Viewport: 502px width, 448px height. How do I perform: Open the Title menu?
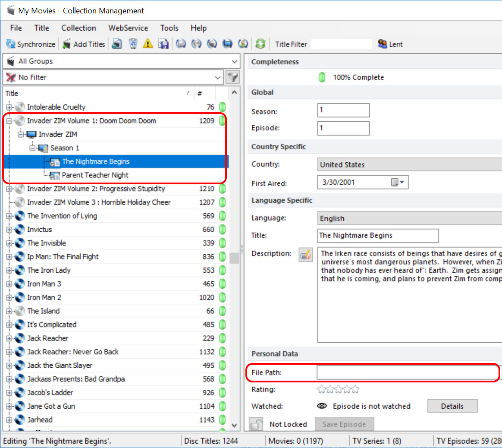(x=42, y=28)
